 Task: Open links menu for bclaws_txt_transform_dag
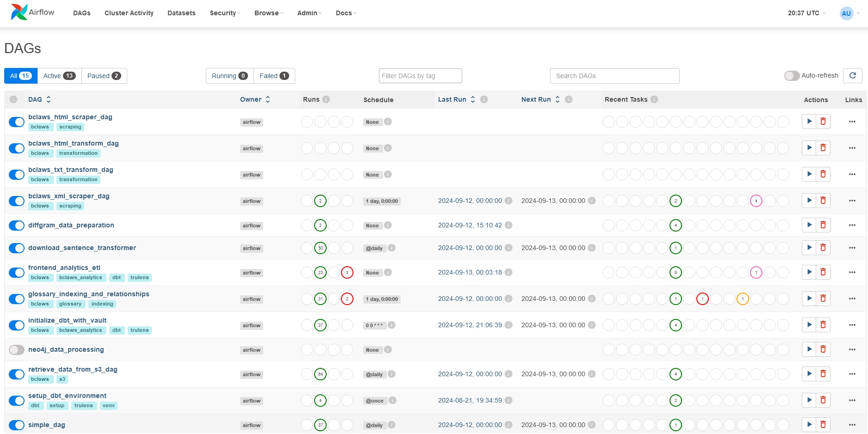[x=852, y=174]
